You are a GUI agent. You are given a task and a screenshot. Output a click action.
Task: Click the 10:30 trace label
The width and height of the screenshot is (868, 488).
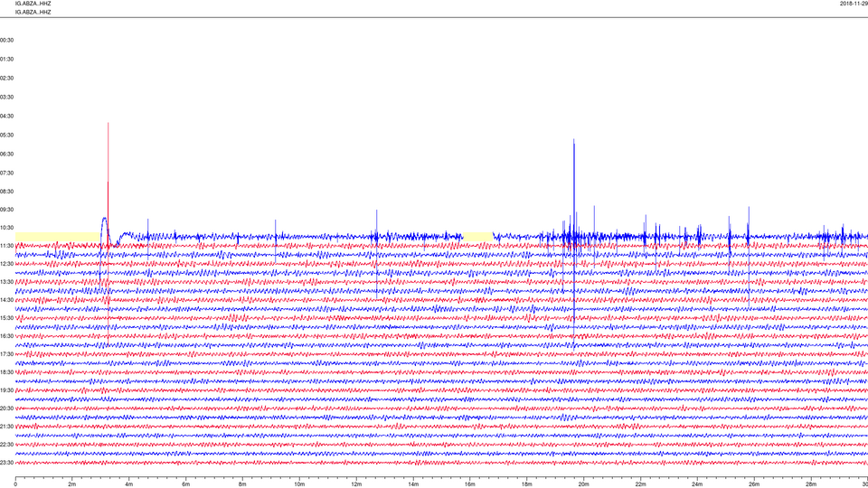click(x=6, y=228)
